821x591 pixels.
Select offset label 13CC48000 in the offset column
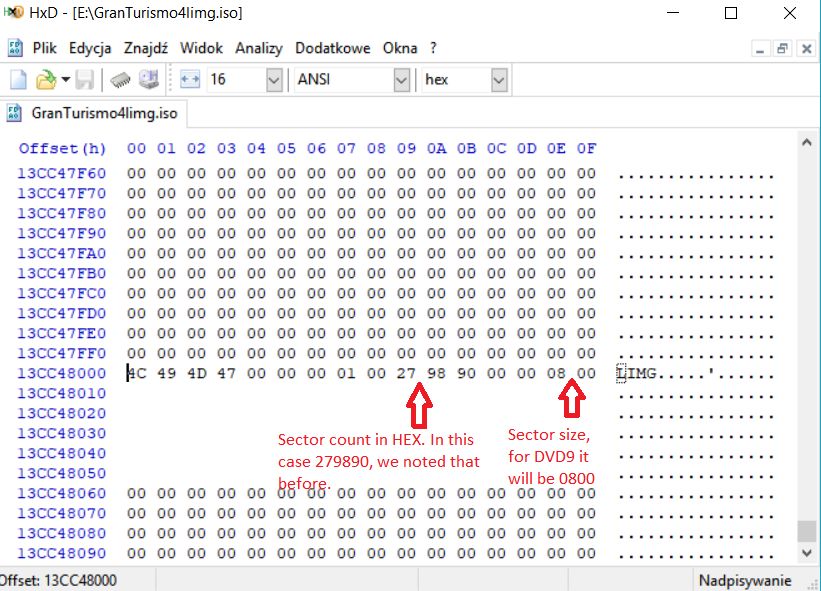point(62,373)
